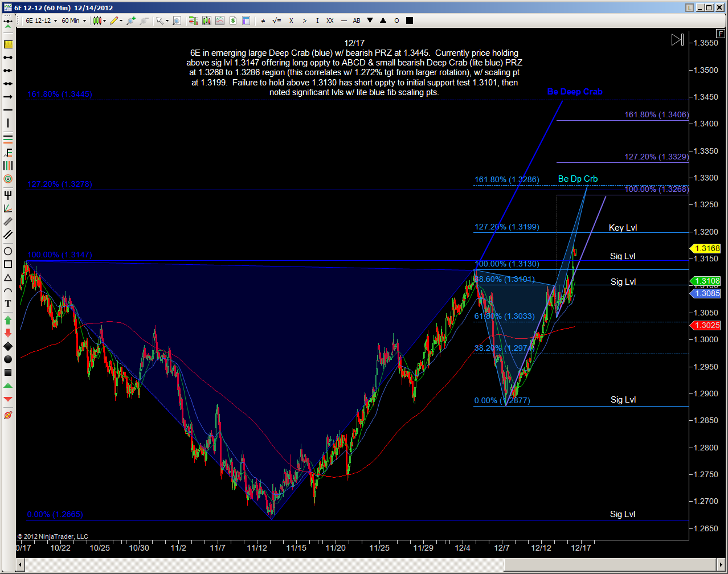Select the Fibonacci retracements tool

click(x=8, y=139)
